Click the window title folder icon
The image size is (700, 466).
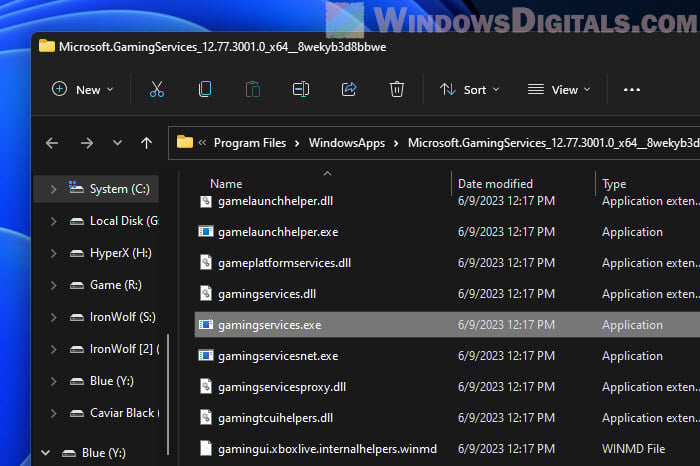46,46
